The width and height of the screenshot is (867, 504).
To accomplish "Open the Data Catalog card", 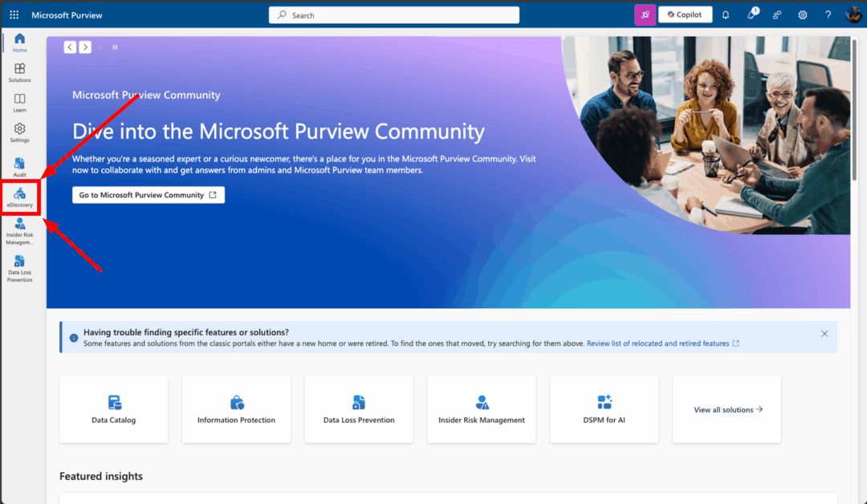I will click(x=113, y=409).
